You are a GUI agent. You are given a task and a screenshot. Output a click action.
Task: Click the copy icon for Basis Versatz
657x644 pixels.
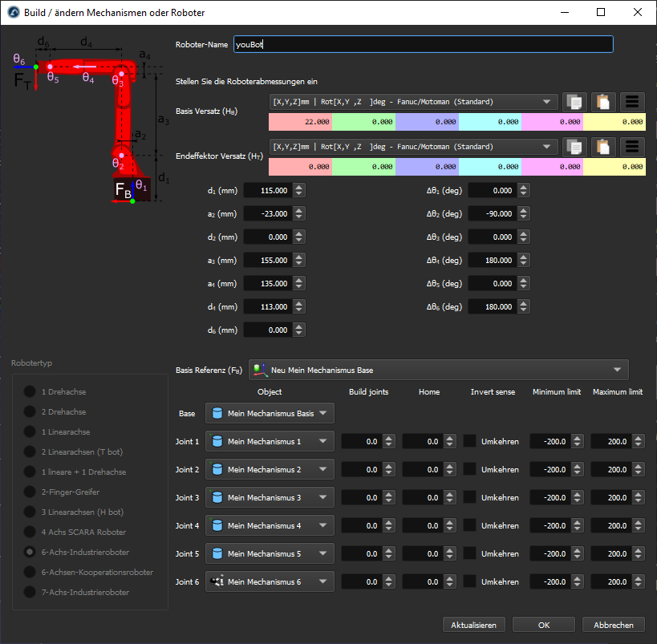[574, 102]
